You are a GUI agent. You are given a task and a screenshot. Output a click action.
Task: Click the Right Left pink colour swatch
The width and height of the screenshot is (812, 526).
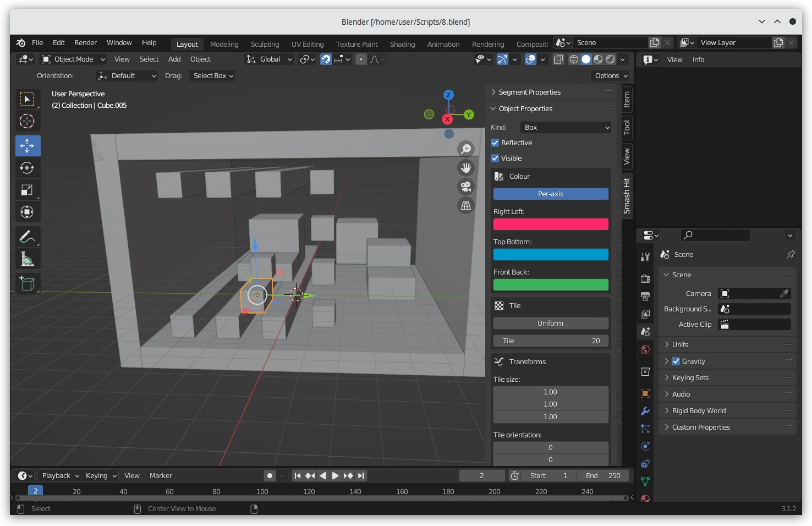[x=551, y=224]
